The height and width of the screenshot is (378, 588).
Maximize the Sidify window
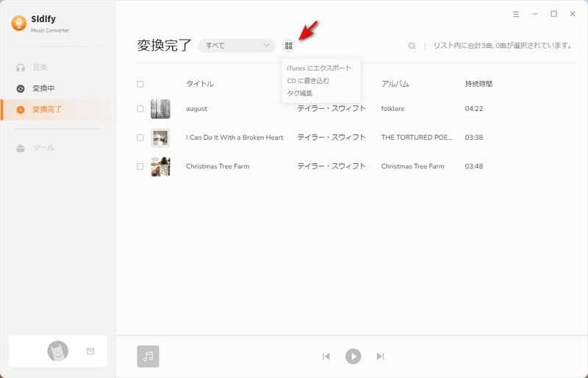553,14
